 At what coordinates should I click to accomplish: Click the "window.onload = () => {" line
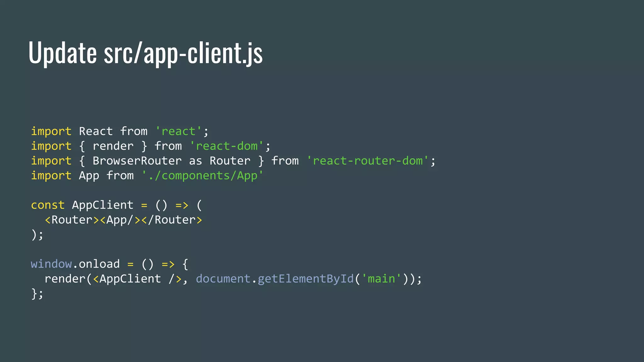point(109,264)
